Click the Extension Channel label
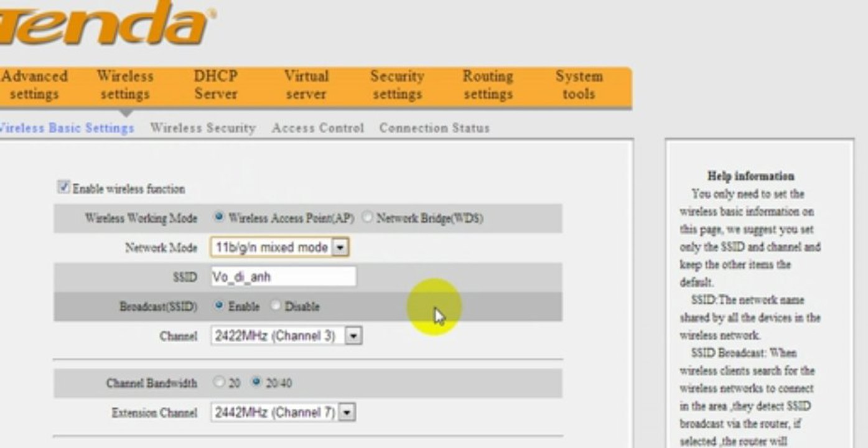This screenshot has width=868, height=448. tap(154, 413)
